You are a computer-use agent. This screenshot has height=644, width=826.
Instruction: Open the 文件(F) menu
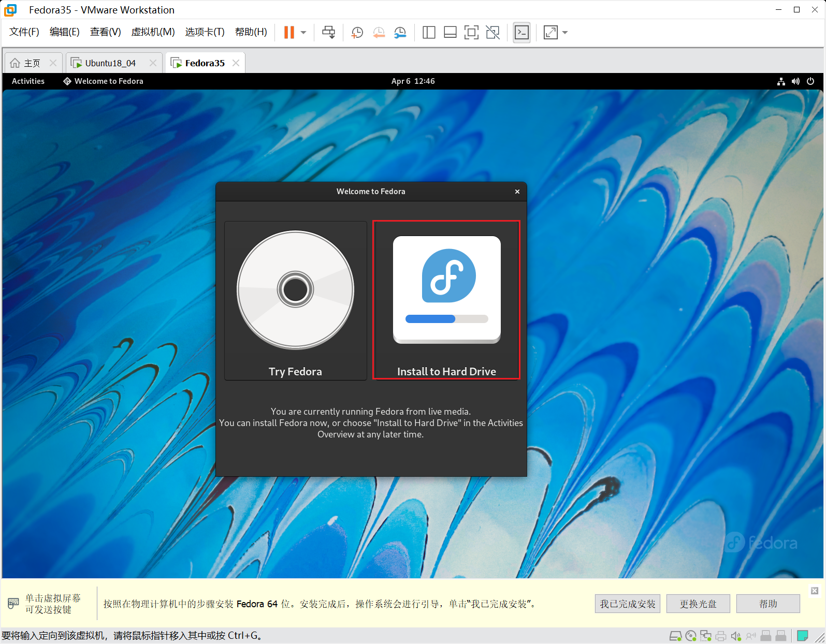[x=24, y=32]
